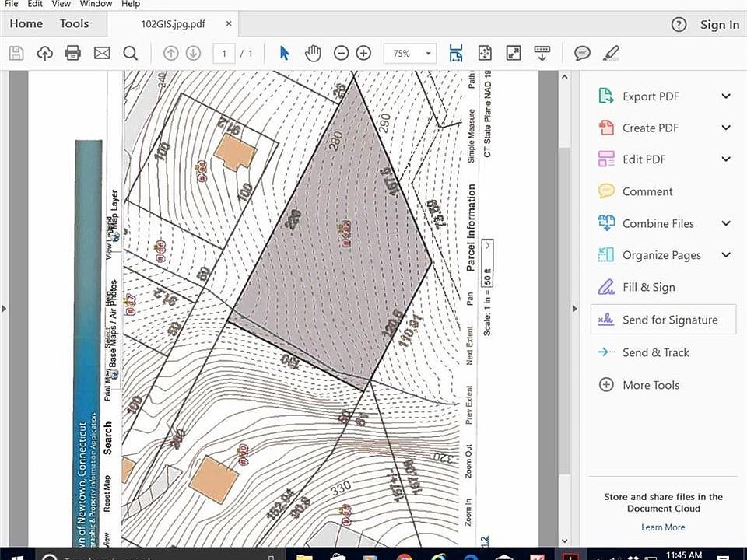Zoom out with the minus icon

pyautogui.click(x=341, y=53)
